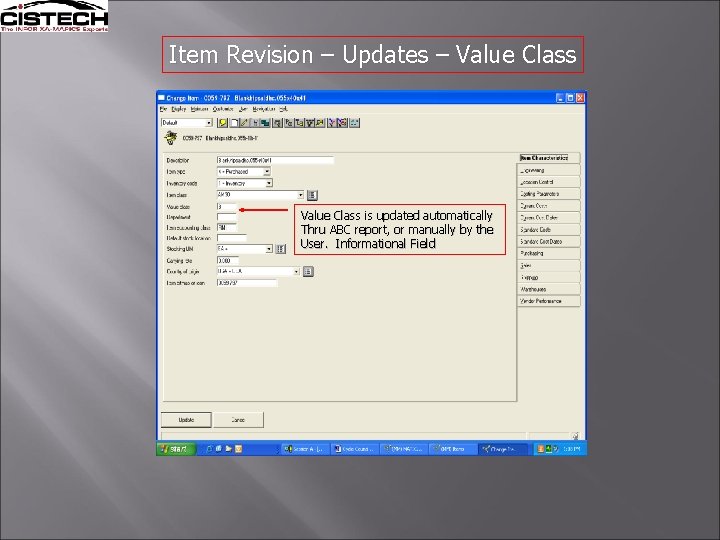720x540 pixels.
Task: Open the Display menu
Action: point(179,109)
